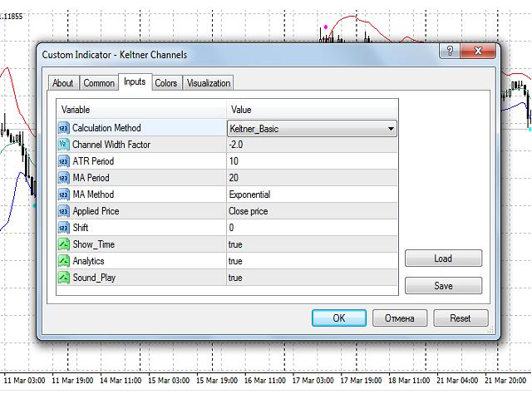Select the Applied Price label
Screen dimensions: 532x399
point(96,211)
